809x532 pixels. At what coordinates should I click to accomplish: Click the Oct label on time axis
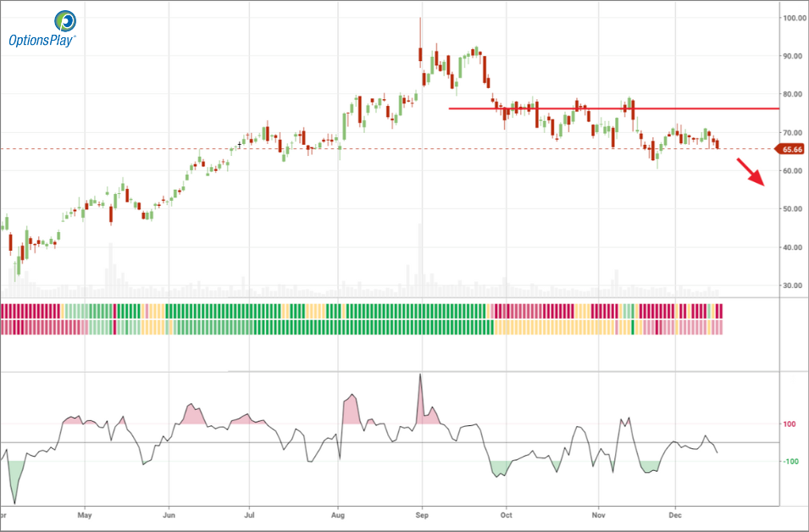click(507, 514)
